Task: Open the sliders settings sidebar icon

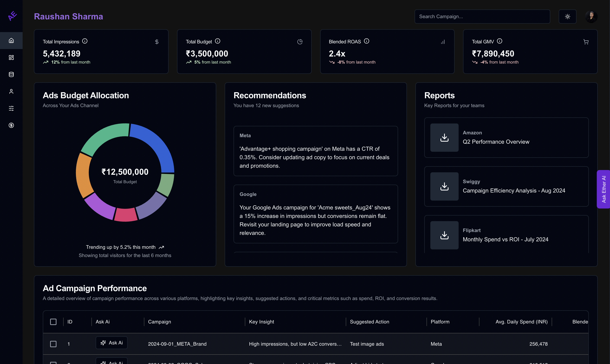Action: pyautogui.click(x=11, y=108)
